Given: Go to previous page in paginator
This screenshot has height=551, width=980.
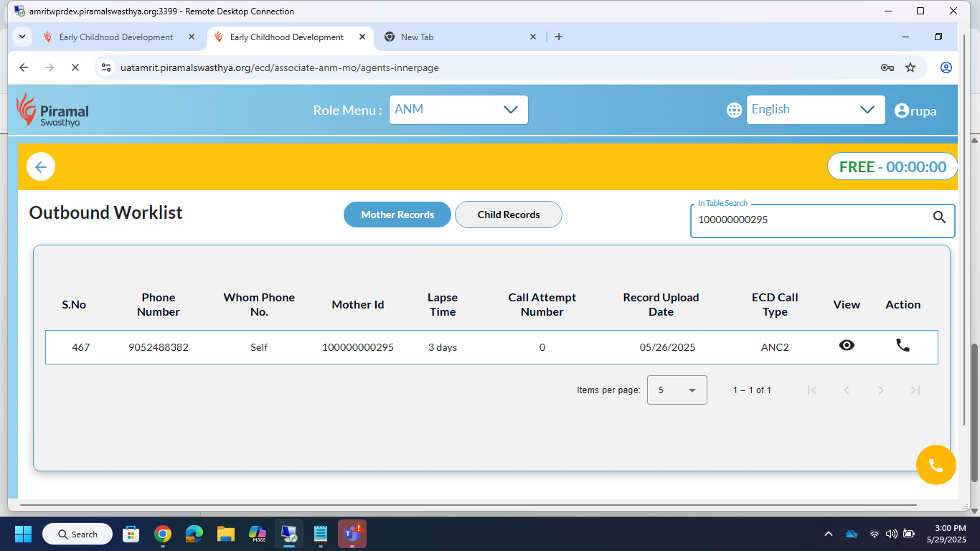Looking at the screenshot, I should tap(847, 390).
